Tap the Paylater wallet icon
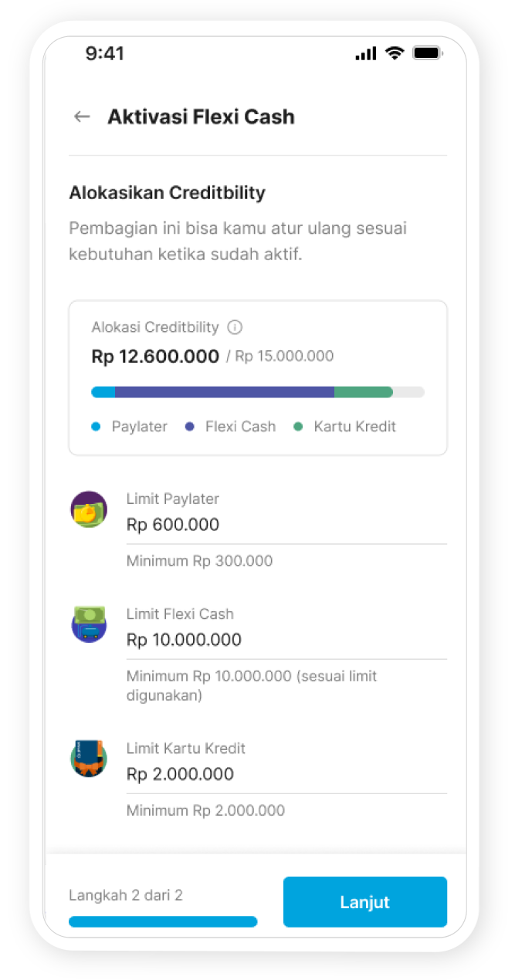515x980 pixels. (x=89, y=509)
